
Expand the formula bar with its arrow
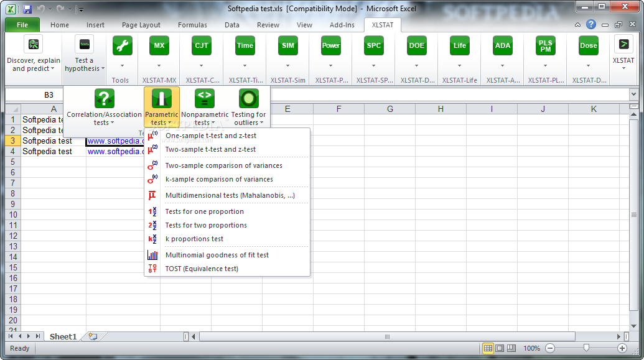pyautogui.click(x=633, y=95)
